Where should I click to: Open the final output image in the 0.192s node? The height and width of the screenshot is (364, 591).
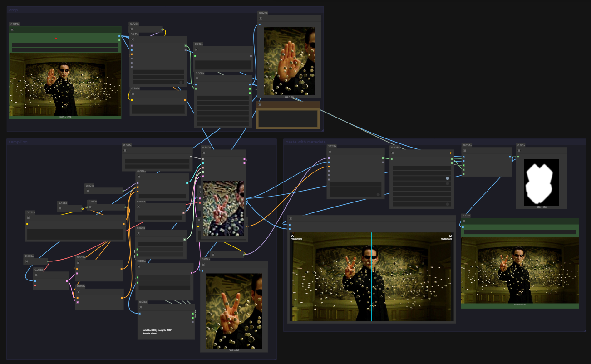click(520, 271)
